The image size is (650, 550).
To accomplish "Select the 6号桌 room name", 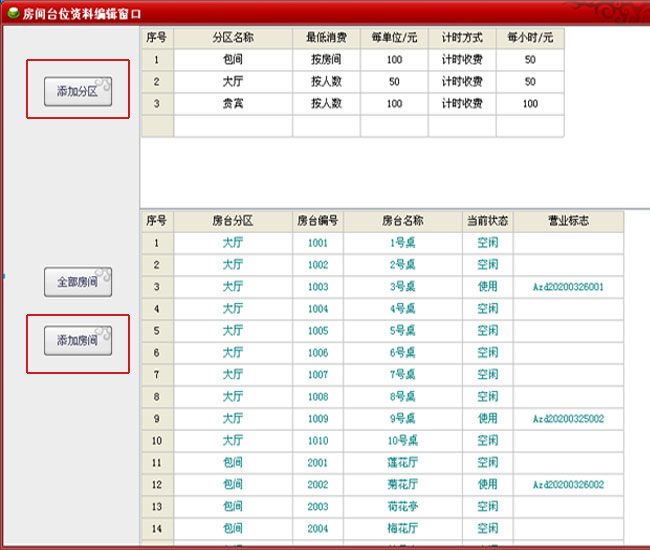I will coord(403,353).
